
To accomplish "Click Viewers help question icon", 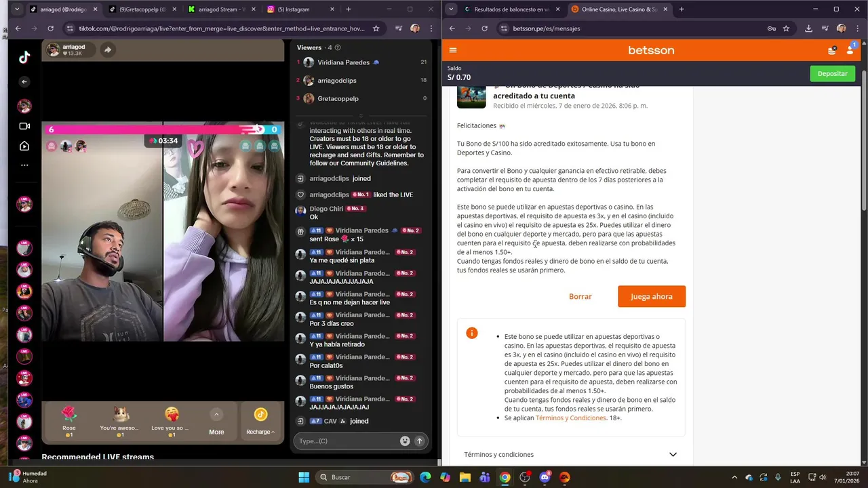I will 338,47.
